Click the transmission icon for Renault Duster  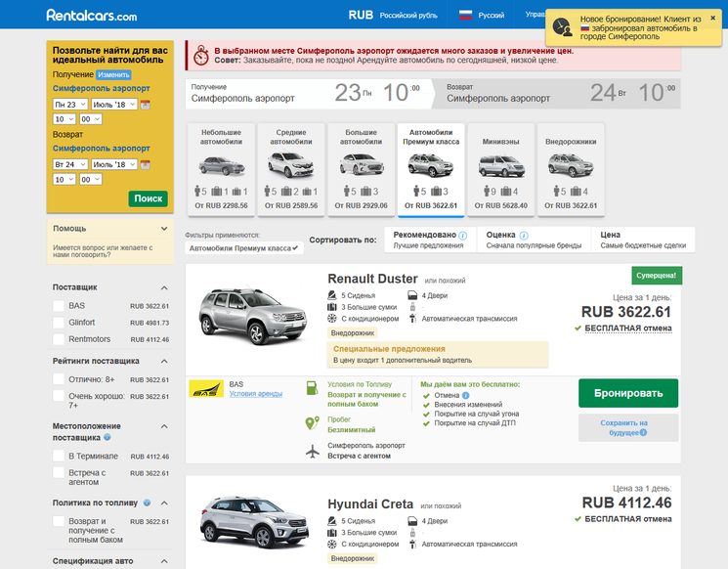tap(412, 319)
